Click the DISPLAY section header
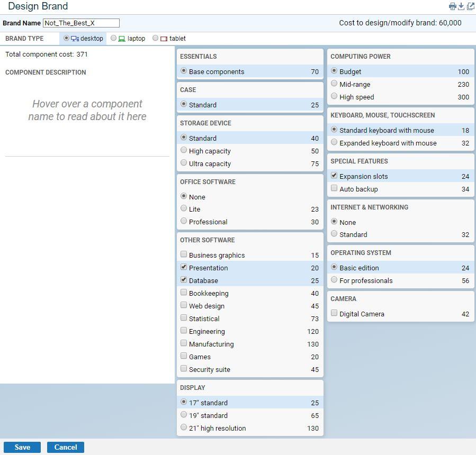The height and width of the screenshot is (455, 476). [x=192, y=388]
